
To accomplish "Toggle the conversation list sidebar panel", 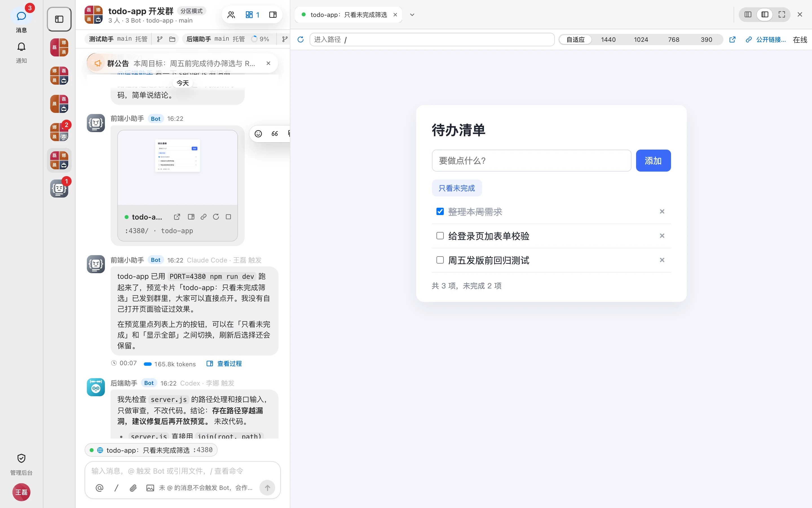I will 59,19.
